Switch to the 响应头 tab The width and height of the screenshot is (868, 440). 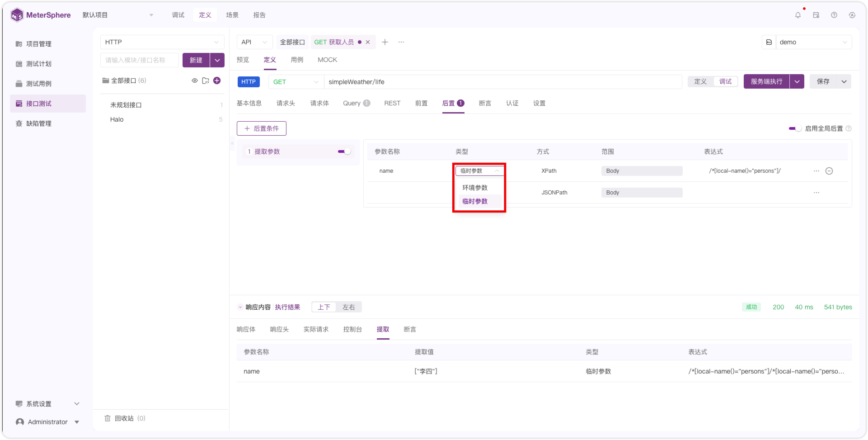click(x=279, y=329)
